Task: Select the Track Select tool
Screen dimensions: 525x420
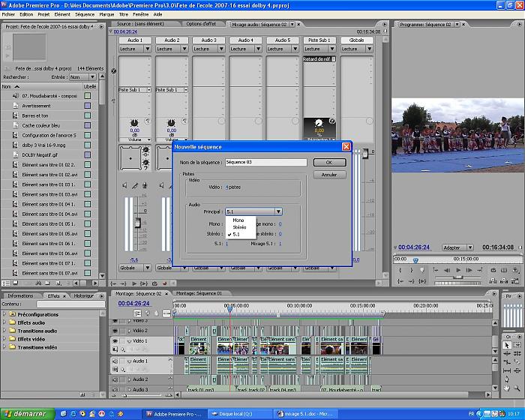Action: (517, 345)
